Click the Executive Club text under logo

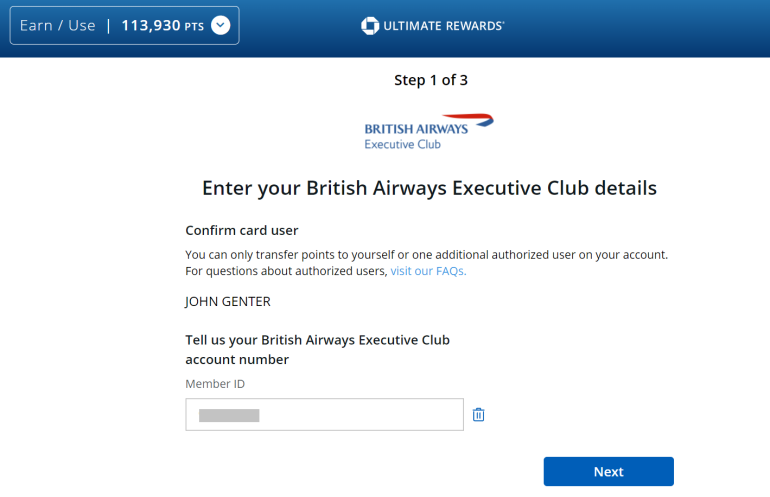pos(402,144)
